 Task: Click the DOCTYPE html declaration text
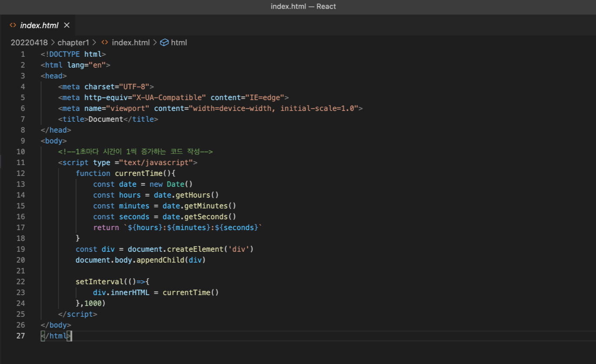click(x=73, y=54)
